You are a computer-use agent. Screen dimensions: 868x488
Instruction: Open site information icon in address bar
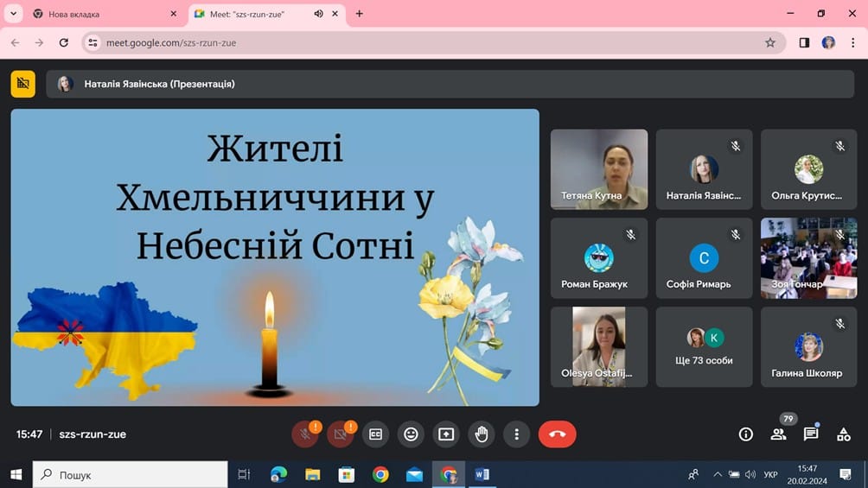[x=93, y=42]
